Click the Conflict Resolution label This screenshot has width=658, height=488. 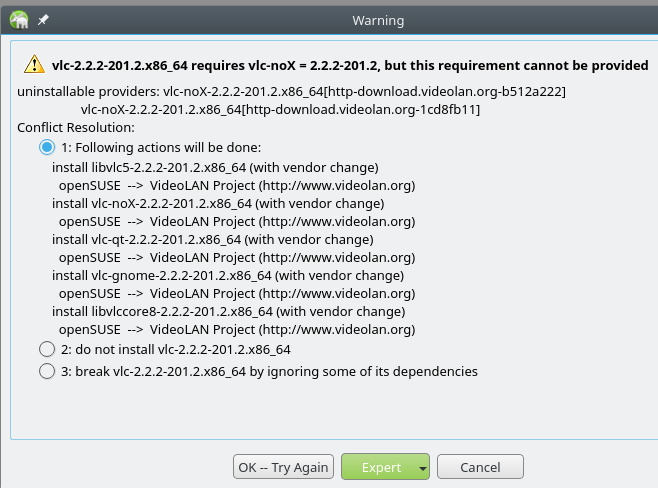pyautogui.click(x=76, y=128)
